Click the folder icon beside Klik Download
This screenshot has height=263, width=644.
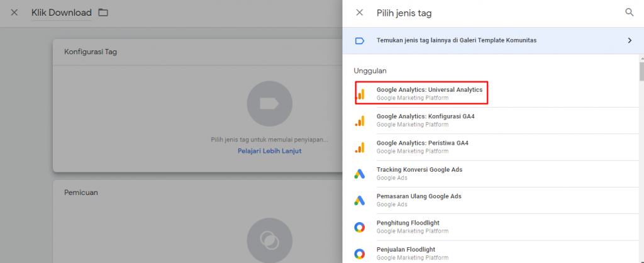(103, 13)
